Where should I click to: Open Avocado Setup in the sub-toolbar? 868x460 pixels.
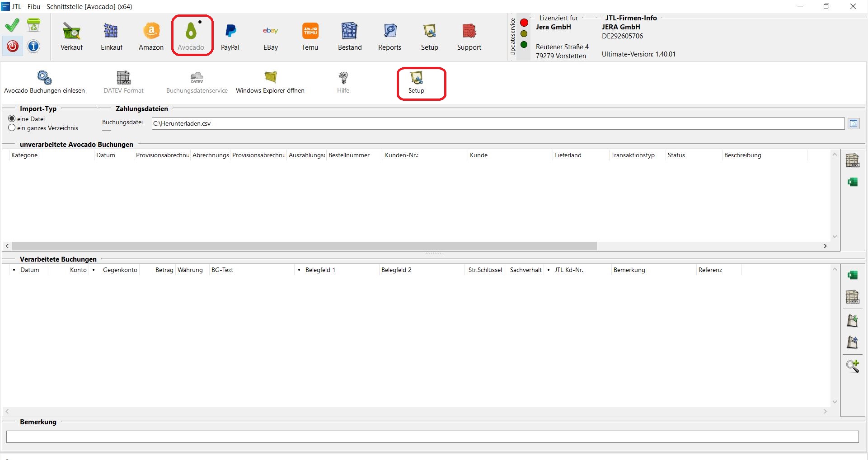click(416, 82)
